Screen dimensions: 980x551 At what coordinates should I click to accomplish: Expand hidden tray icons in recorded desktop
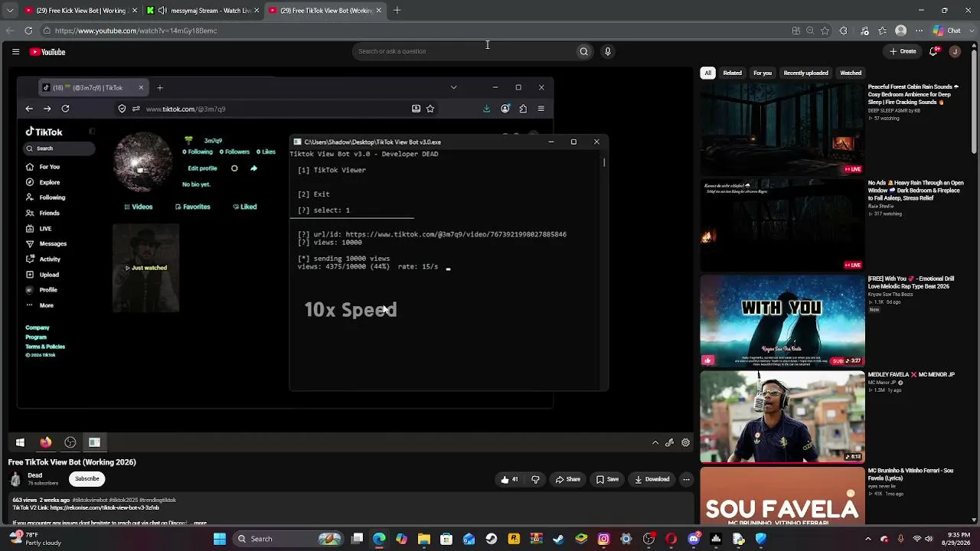[x=655, y=442]
